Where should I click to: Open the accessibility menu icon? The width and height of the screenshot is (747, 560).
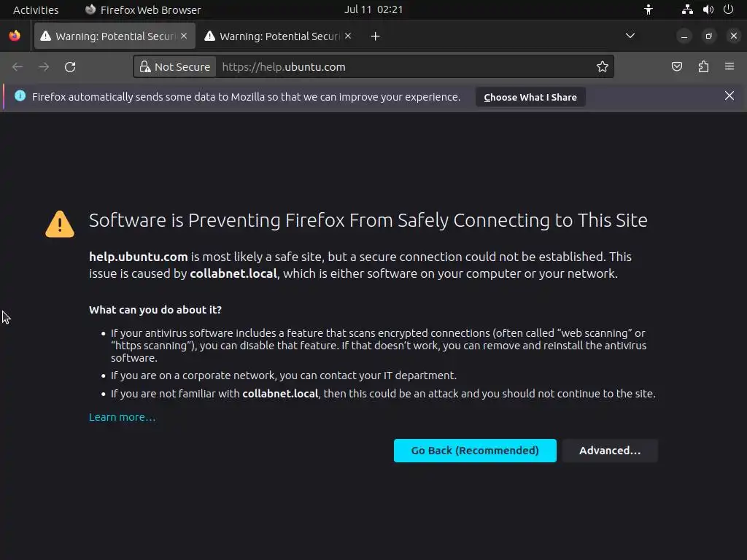point(649,9)
